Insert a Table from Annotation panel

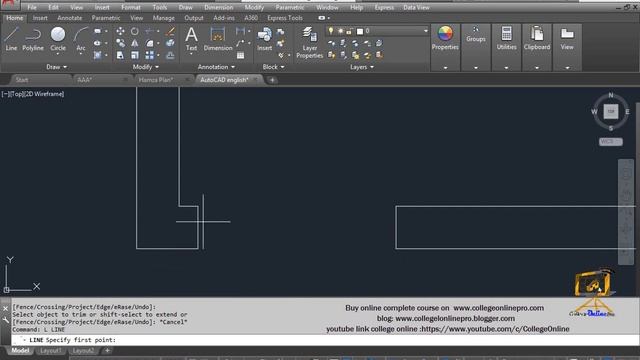click(240, 55)
